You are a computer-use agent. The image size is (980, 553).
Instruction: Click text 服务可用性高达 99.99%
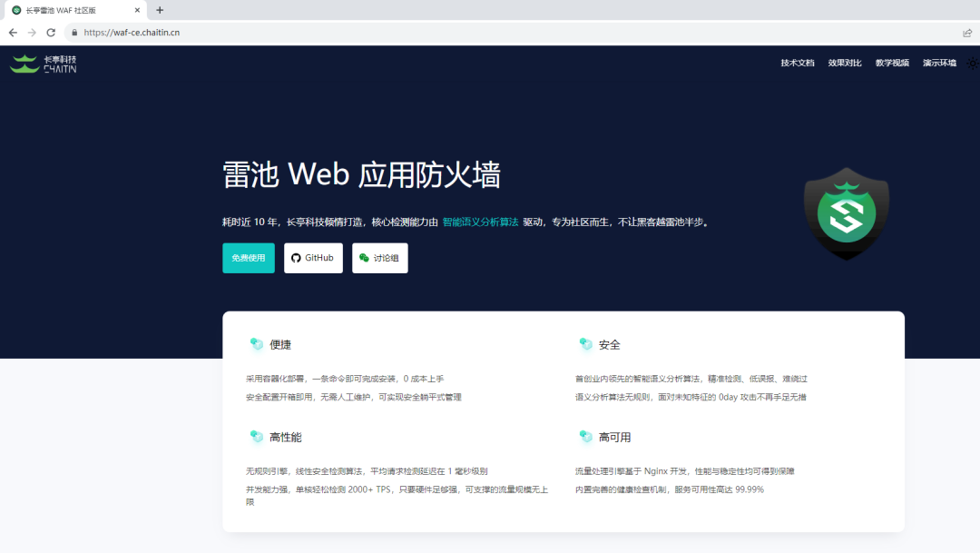(720, 489)
